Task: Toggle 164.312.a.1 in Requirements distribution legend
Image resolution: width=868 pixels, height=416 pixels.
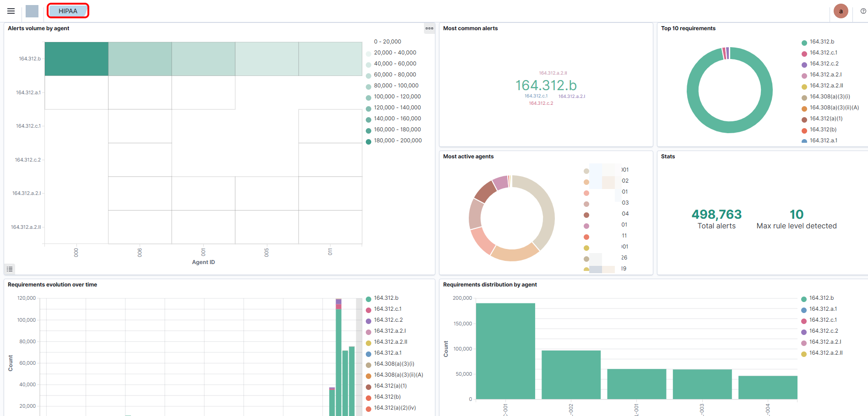Action: point(823,309)
